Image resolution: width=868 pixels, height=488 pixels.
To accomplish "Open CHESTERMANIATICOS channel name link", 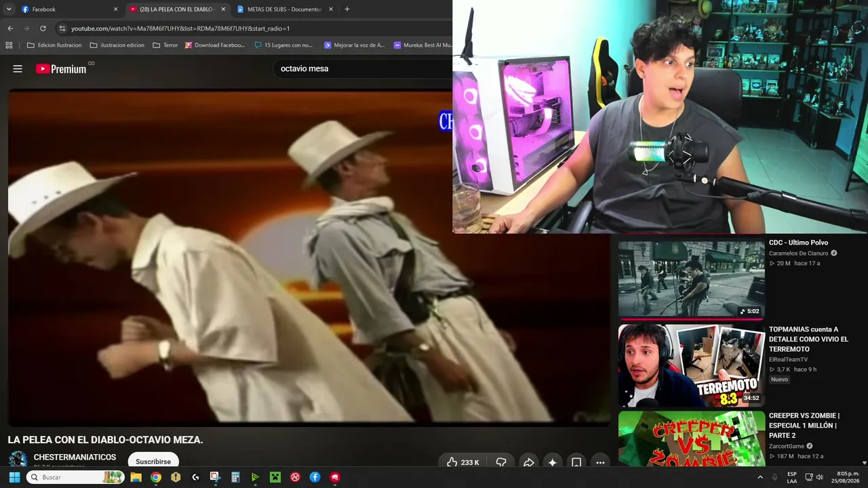I will tap(75, 457).
